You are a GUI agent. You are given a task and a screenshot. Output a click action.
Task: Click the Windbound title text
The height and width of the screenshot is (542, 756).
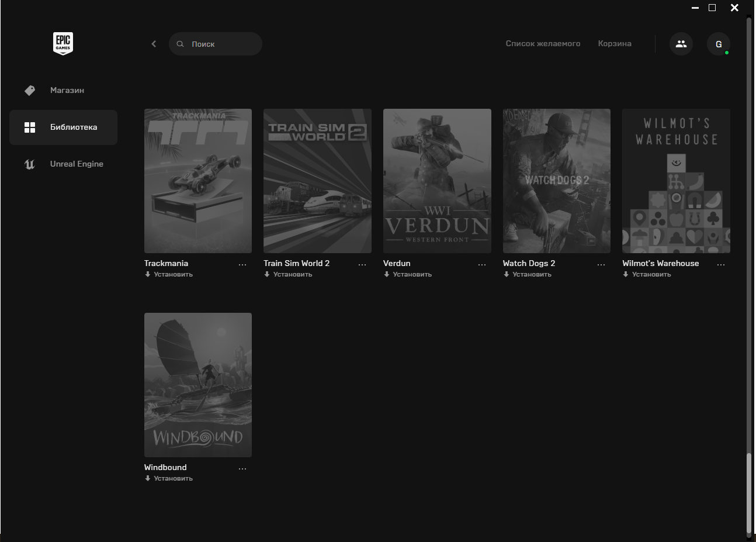point(165,467)
